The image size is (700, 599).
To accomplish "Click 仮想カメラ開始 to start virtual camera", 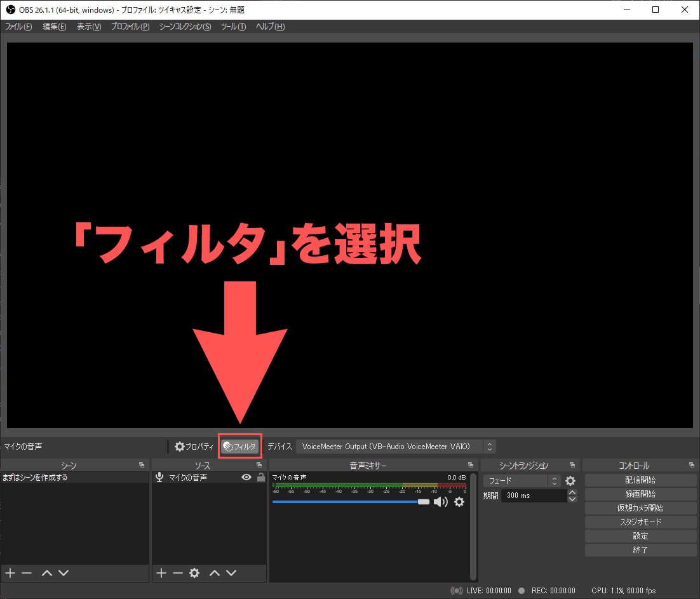I will click(x=640, y=508).
